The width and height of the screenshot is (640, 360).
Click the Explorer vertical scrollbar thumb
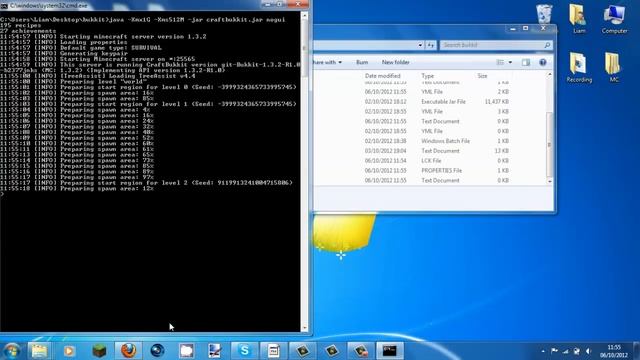549,144
